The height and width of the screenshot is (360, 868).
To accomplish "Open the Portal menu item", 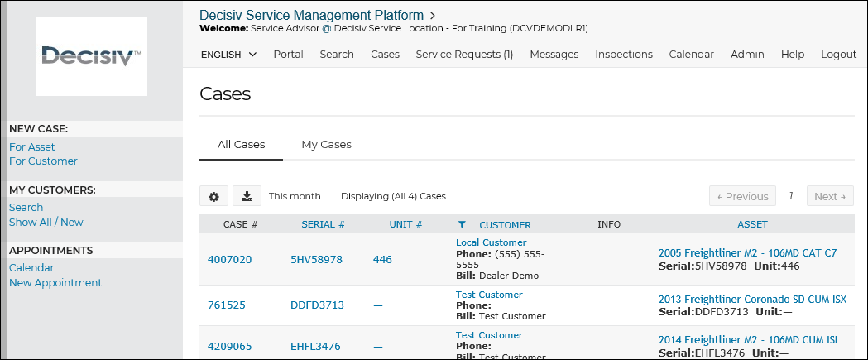I will click(x=289, y=55).
